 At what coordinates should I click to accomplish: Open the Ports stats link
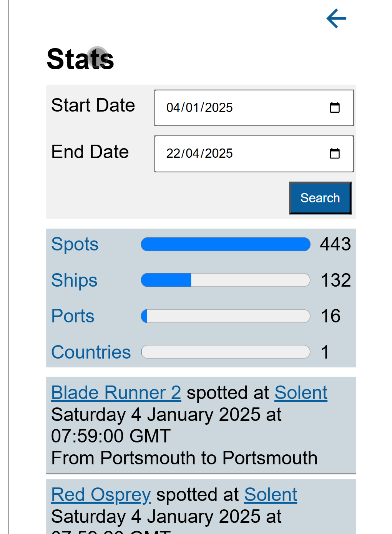point(73,316)
